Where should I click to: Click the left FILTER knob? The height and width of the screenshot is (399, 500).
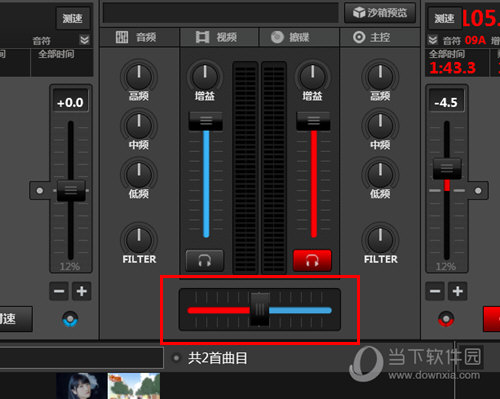click(x=139, y=239)
